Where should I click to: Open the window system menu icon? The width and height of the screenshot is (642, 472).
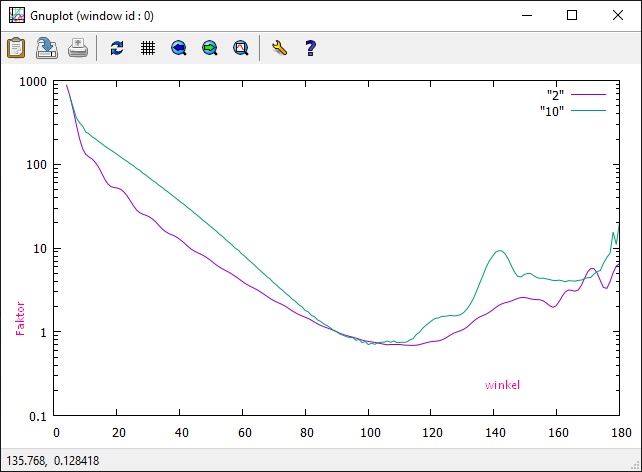[17, 15]
